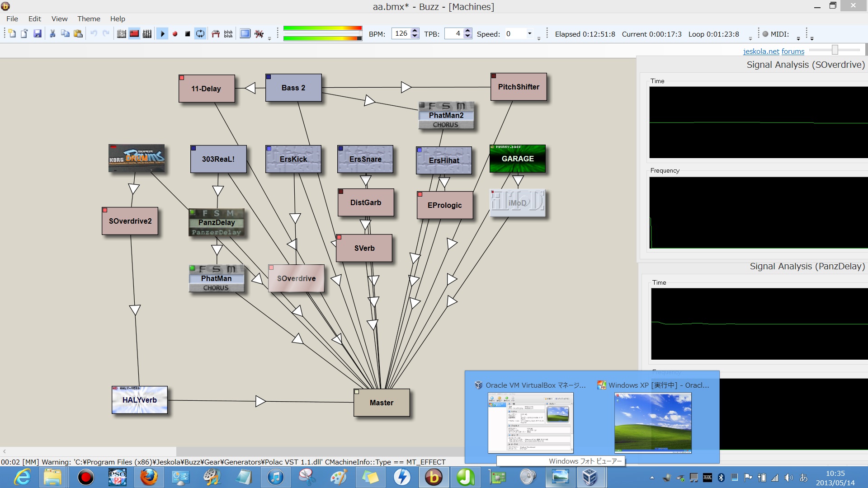
Task: Toggle the Loop playback button
Action: click(200, 34)
